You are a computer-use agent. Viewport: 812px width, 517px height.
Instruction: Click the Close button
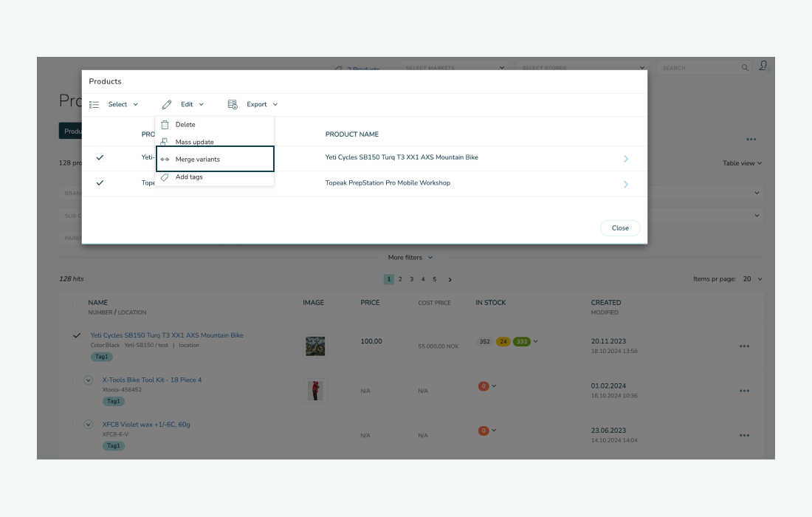click(620, 227)
